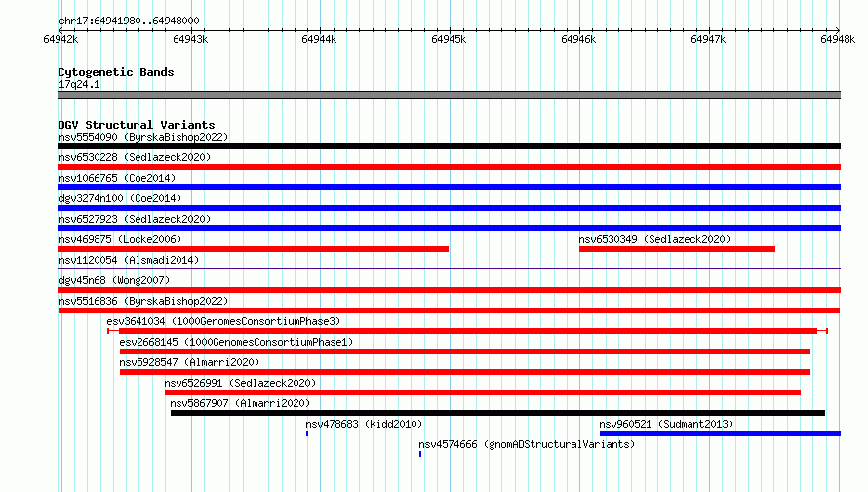Open esv2668145 (1000GenomesConsortiumPhase1) label
Image resolution: width=868 pixels, height=492 pixels.
coord(236,342)
